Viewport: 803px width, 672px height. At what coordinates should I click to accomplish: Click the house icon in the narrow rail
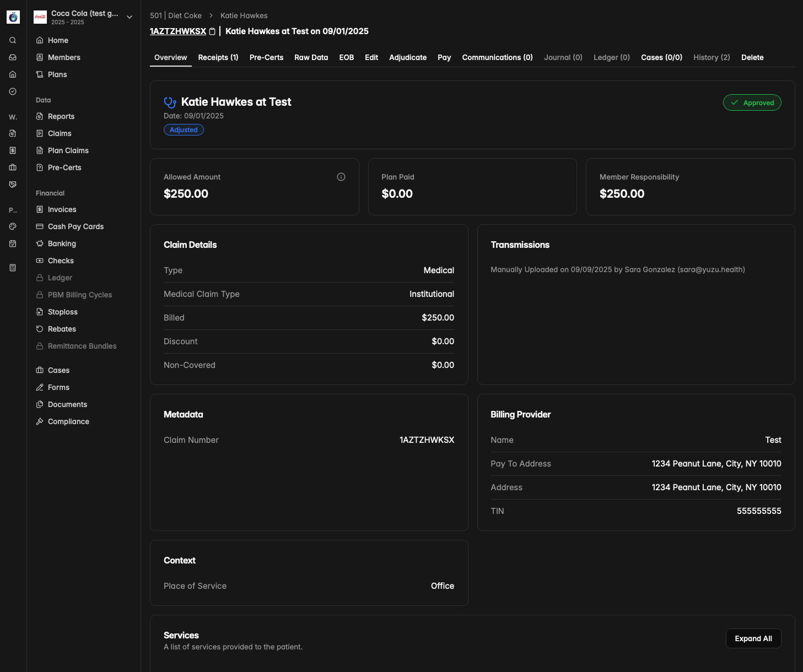tap(13, 74)
